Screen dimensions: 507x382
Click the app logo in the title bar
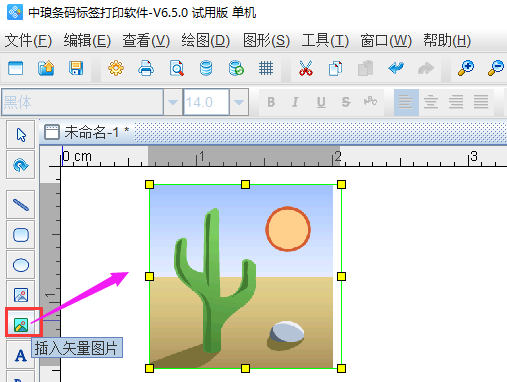(x=15, y=12)
